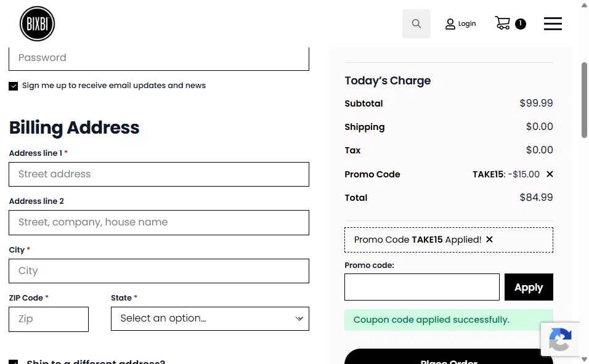Apply the promo code

tap(529, 287)
